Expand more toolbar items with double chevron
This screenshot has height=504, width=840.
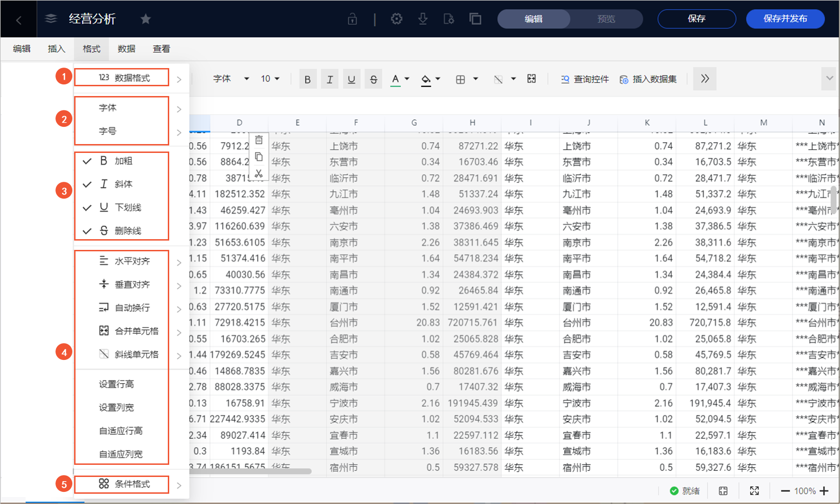click(x=705, y=79)
